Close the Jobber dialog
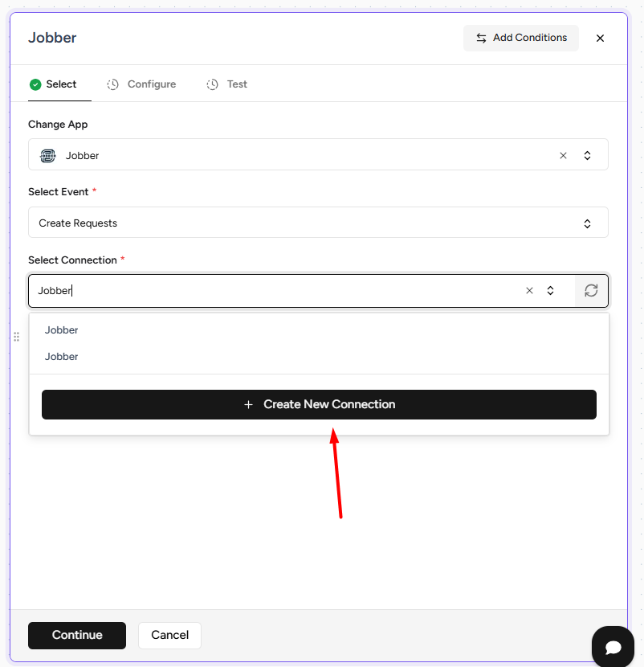Viewport: 644px width, 667px height. pos(600,38)
